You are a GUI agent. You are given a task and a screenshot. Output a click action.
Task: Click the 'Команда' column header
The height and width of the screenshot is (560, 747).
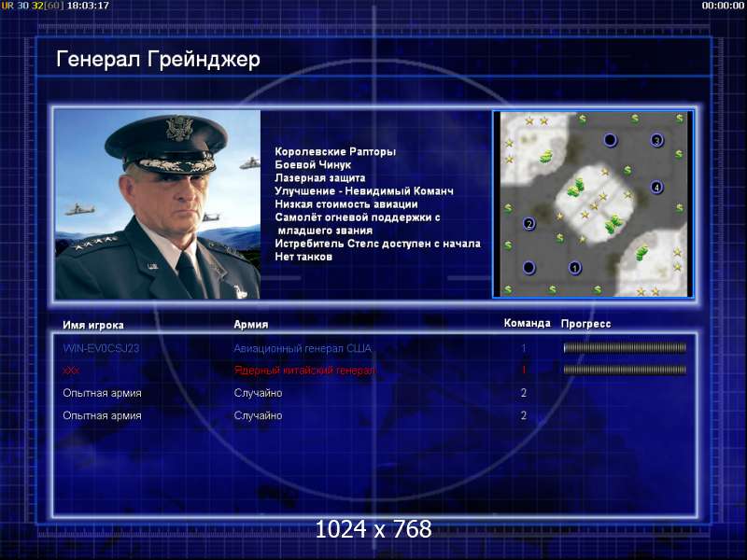[x=528, y=323]
